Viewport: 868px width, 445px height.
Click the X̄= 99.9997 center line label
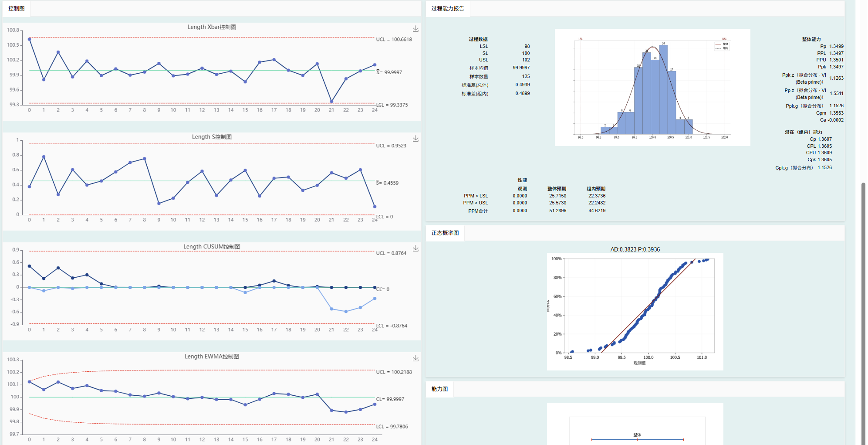pyautogui.click(x=389, y=72)
